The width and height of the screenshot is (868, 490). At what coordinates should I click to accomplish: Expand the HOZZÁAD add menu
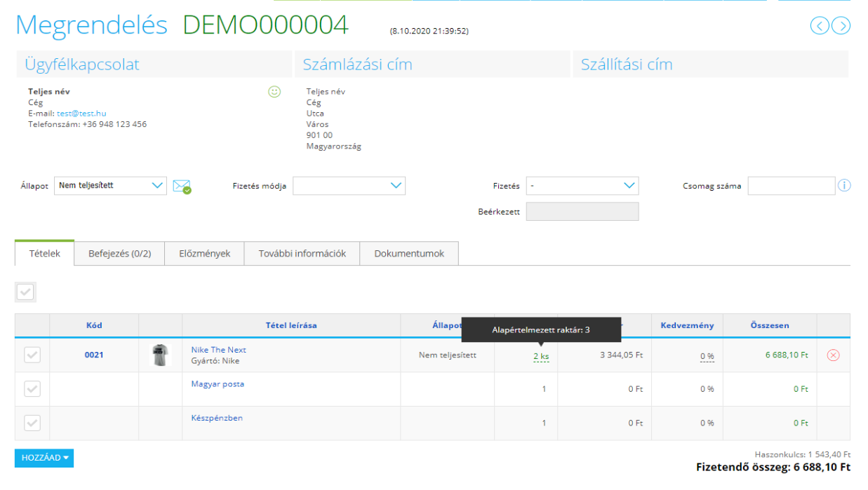coord(44,458)
